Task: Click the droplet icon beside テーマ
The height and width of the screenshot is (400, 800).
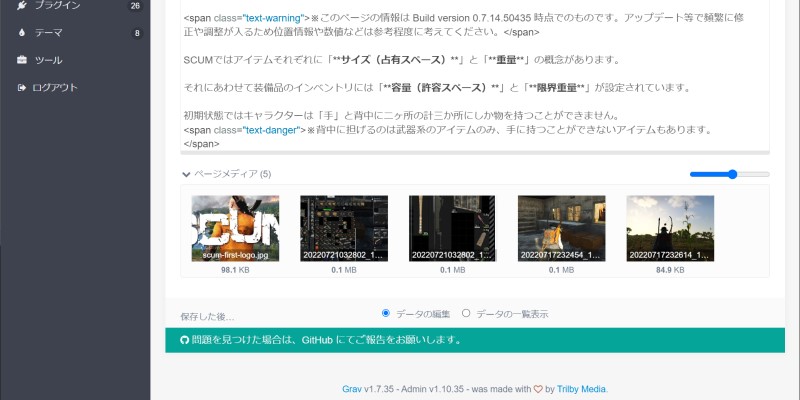Action: coord(21,33)
